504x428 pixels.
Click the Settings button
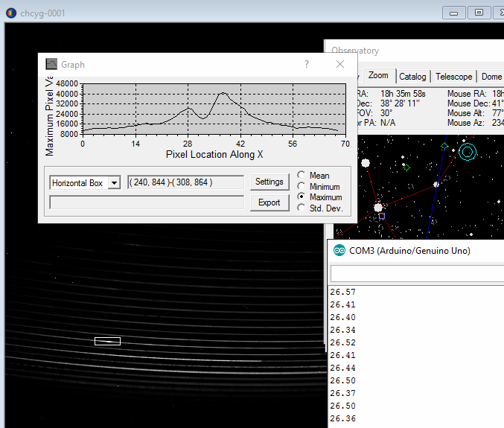coord(269,182)
